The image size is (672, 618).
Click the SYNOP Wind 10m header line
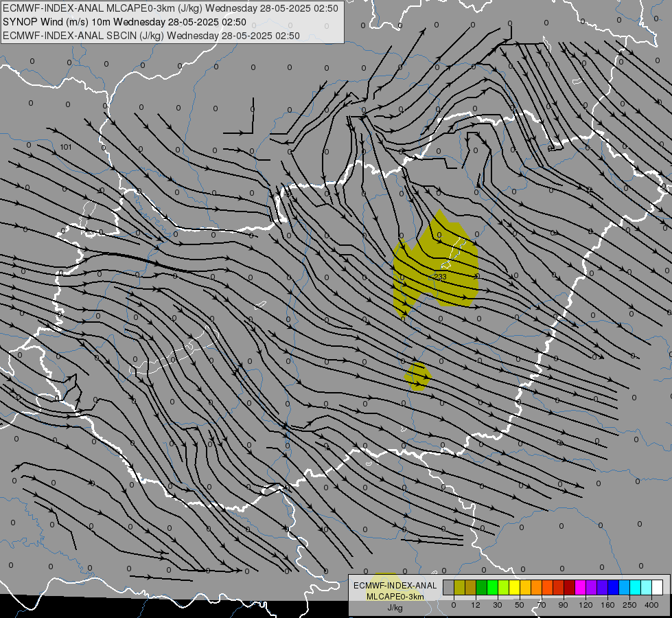pyautogui.click(x=124, y=22)
